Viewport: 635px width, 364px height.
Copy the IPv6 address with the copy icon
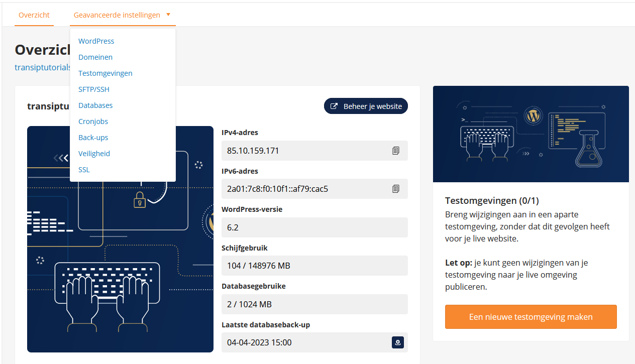(396, 189)
